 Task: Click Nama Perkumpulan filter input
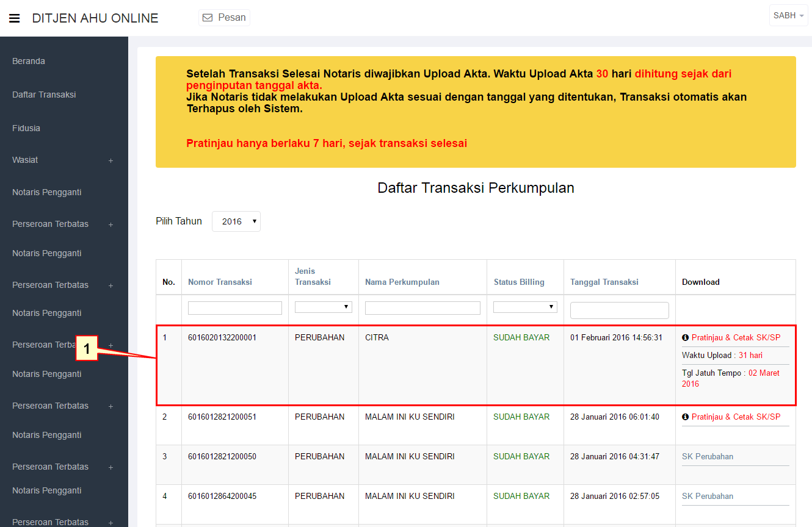pos(422,308)
